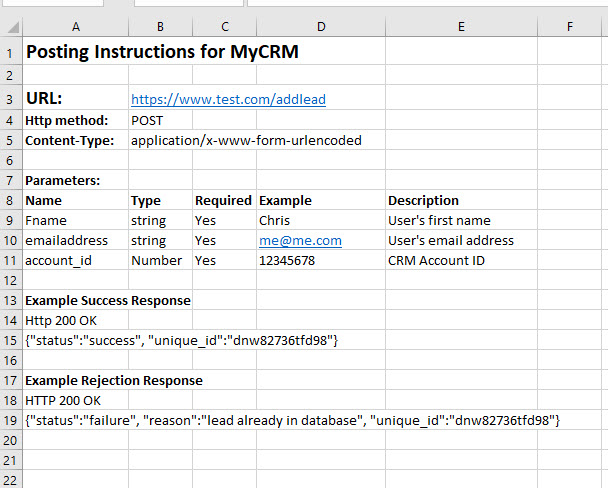Select column D header
The image size is (608, 488).
point(321,27)
